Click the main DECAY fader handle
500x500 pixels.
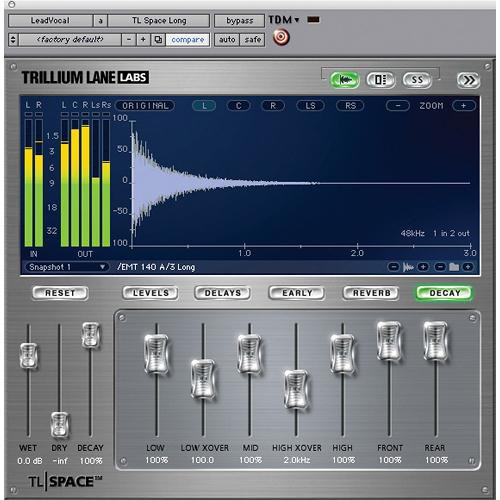point(90,335)
